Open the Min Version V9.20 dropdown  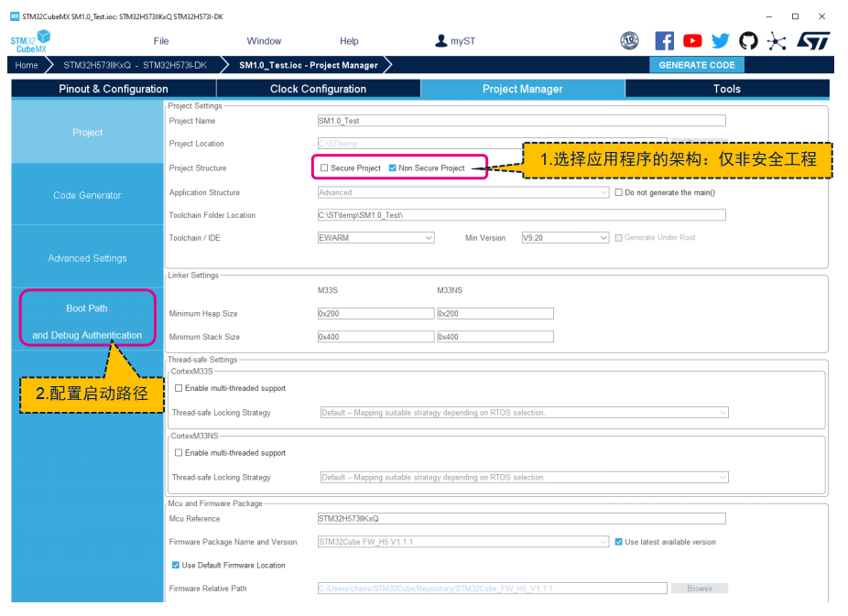pos(565,238)
